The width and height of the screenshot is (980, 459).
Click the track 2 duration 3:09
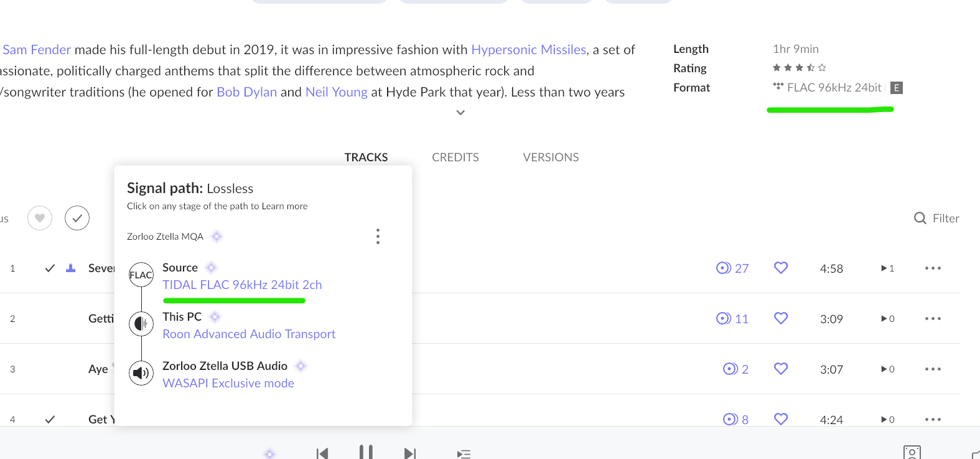pos(831,319)
